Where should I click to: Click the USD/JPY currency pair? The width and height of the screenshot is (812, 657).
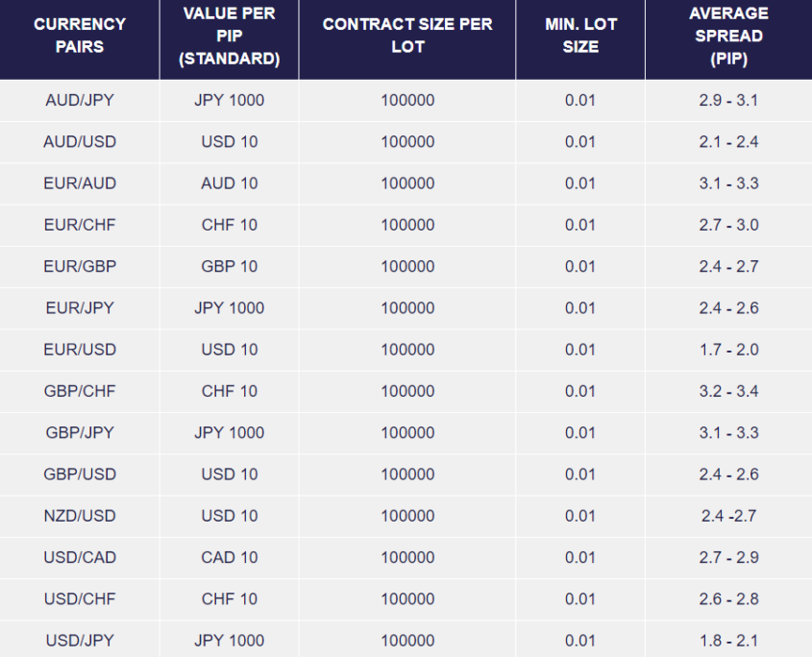pos(80,641)
